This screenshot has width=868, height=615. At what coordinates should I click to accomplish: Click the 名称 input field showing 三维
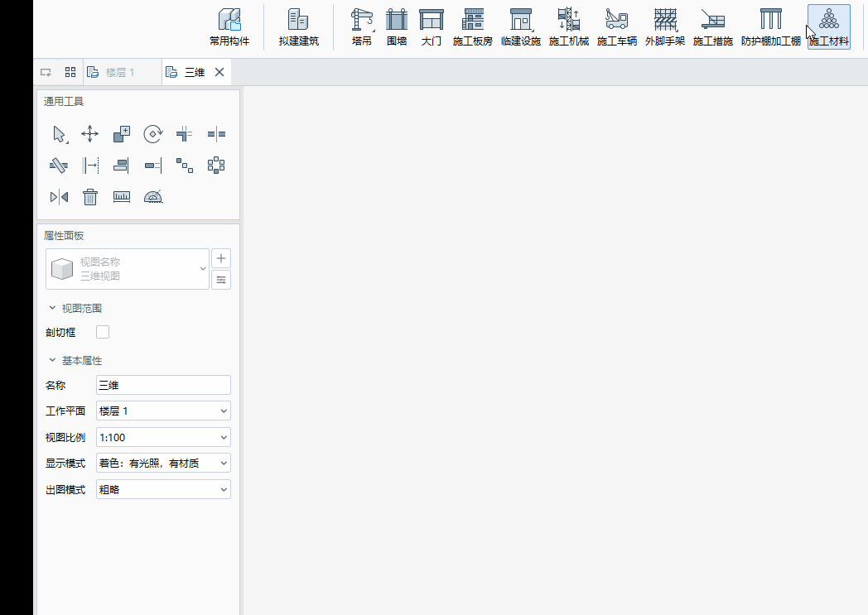click(163, 385)
